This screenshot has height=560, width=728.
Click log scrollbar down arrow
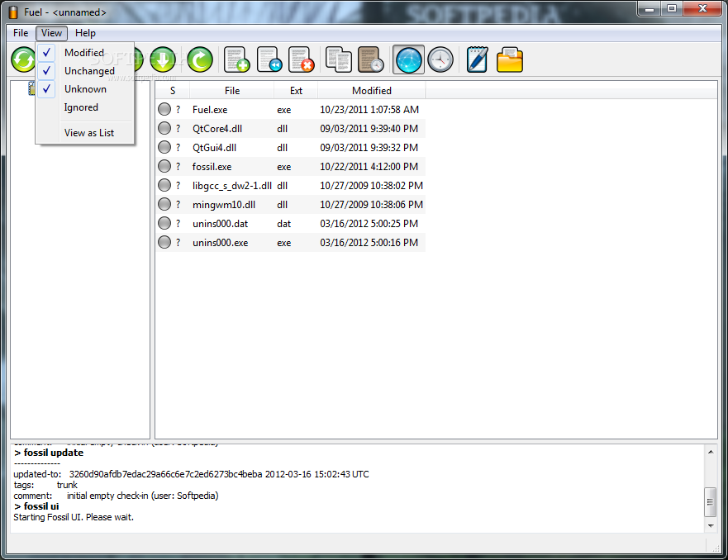coord(711,525)
